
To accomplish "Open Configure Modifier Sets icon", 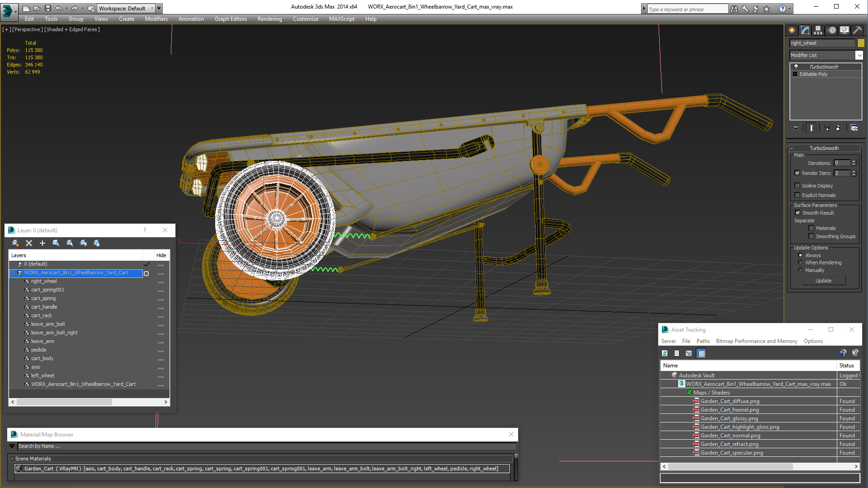I will click(x=854, y=128).
